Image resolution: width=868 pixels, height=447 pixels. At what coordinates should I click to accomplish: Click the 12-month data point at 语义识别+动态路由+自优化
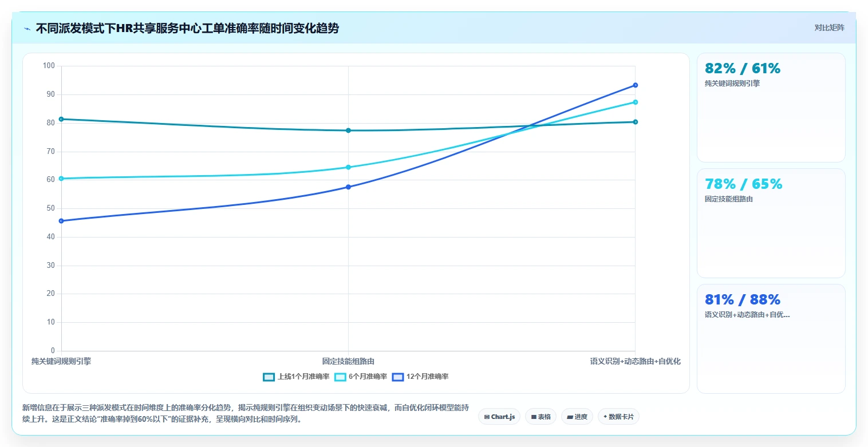pos(636,85)
